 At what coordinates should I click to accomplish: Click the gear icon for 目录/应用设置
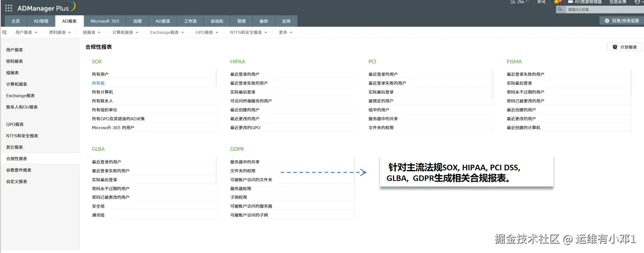pyautogui.click(x=607, y=20)
